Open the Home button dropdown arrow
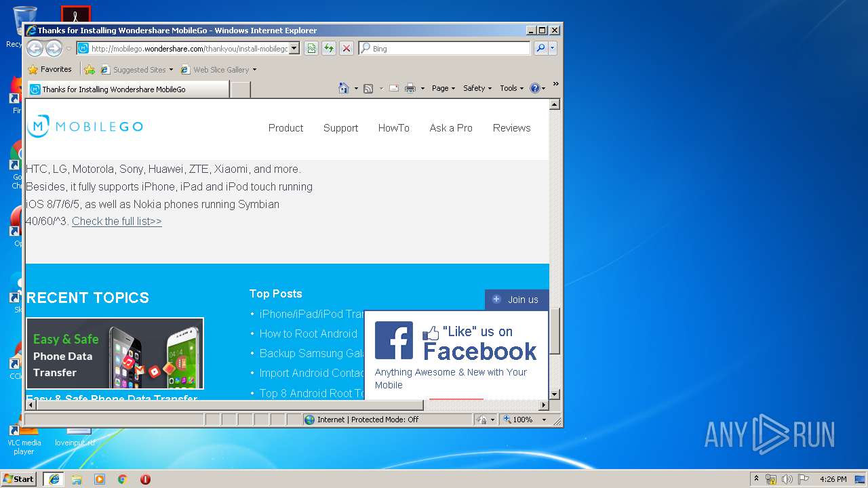The height and width of the screenshot is (488, 868). 356,88
